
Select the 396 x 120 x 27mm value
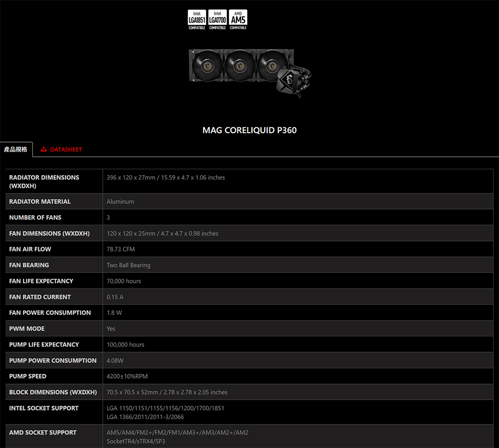(x=166, y=178)
